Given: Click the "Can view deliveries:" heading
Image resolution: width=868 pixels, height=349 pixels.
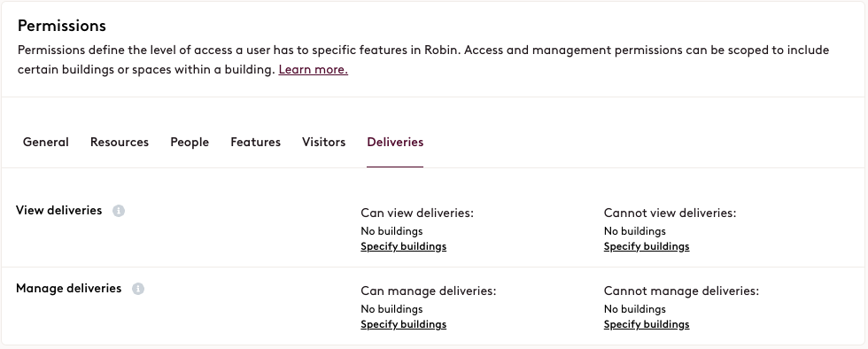Looking at the screenshot, I should tap(417, 213).
